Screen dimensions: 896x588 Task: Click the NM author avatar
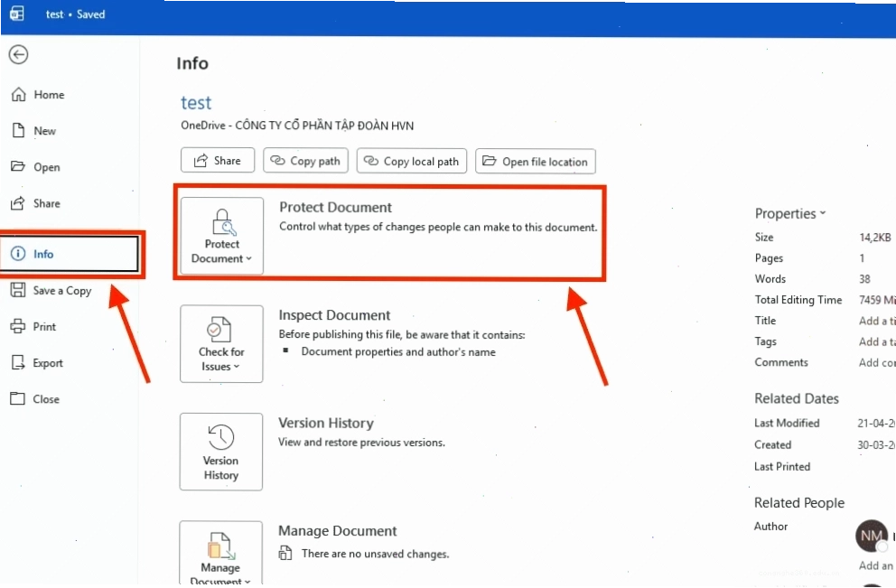(872, 536)
